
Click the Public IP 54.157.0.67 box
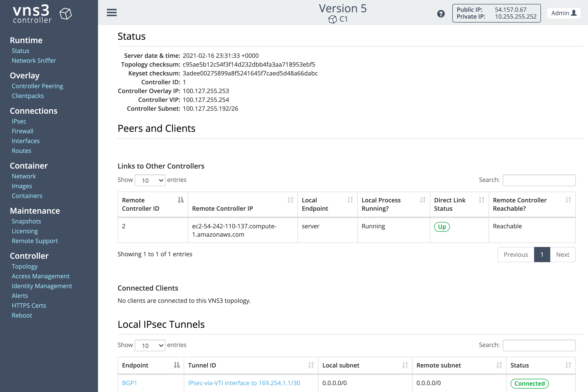496,13
